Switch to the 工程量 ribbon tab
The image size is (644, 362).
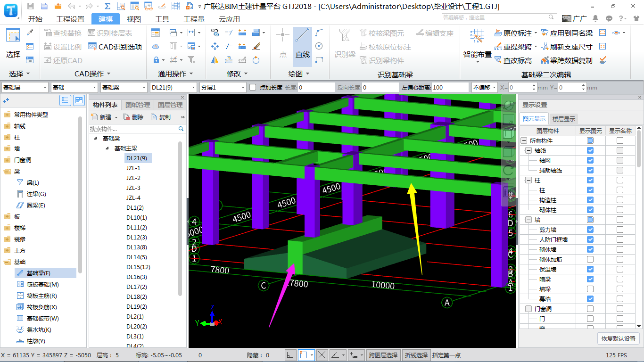[194, 19]
